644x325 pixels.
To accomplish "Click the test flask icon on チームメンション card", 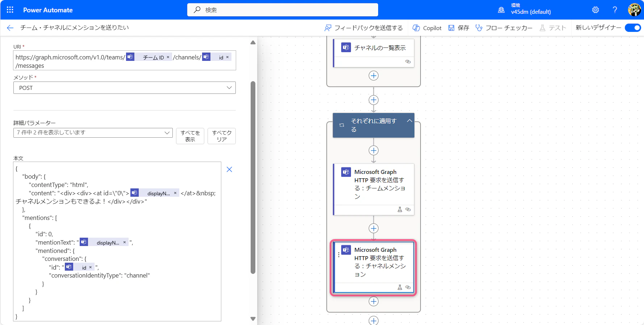I will click(x=400, y=209).
